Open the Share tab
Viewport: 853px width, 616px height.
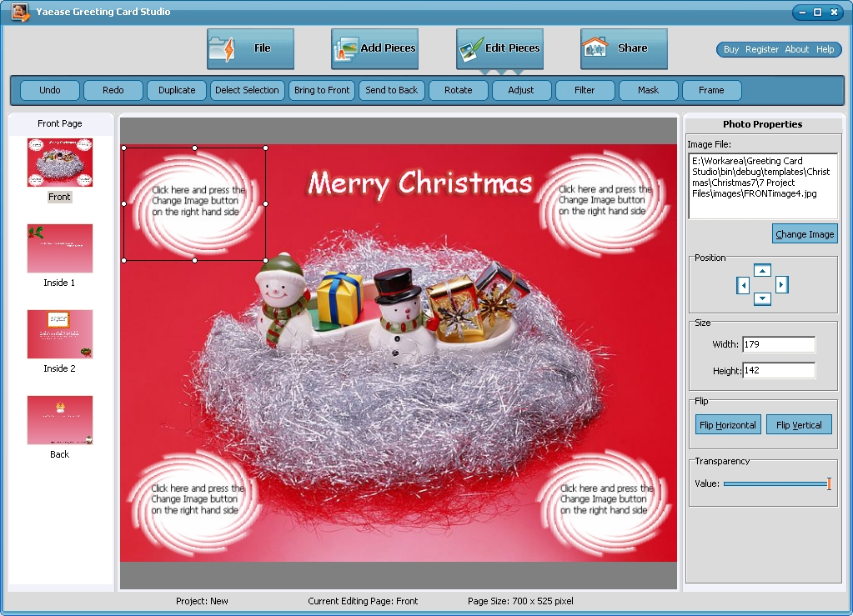pos(624,48)
